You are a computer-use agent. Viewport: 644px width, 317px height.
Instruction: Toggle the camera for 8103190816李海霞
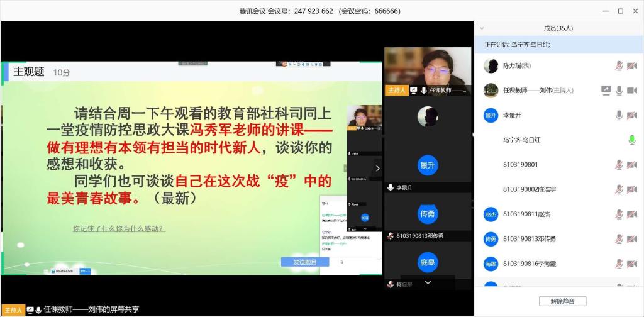632,264
